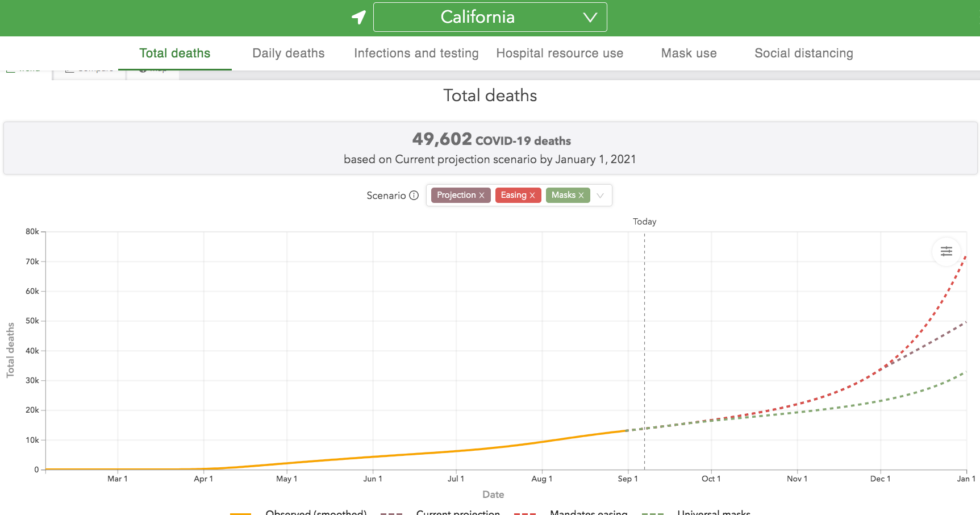Go to Hospital resource use tab
Screen dimensions: 980x515
pyautogui.click(x=560, y=53)
